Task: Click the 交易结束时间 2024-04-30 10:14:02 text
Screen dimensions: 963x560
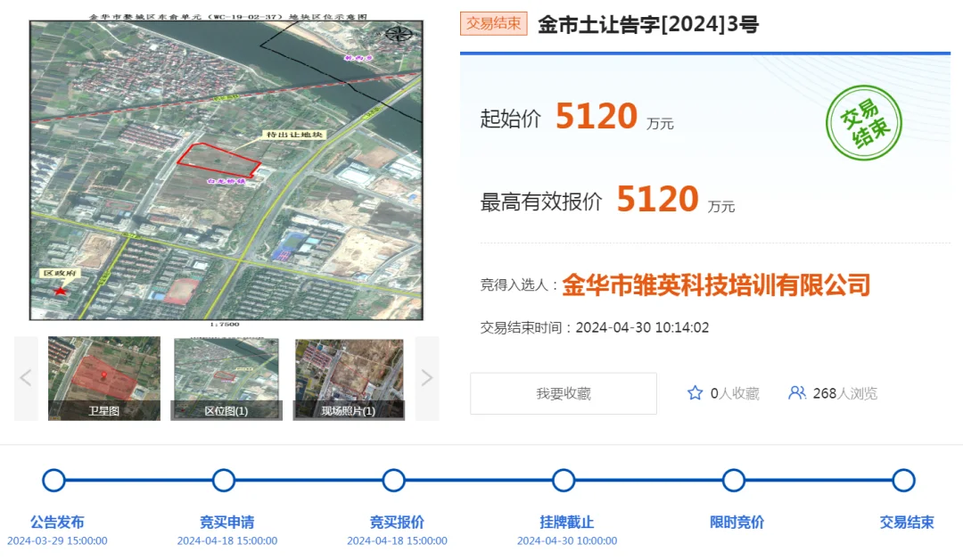Action: [595, 327]
